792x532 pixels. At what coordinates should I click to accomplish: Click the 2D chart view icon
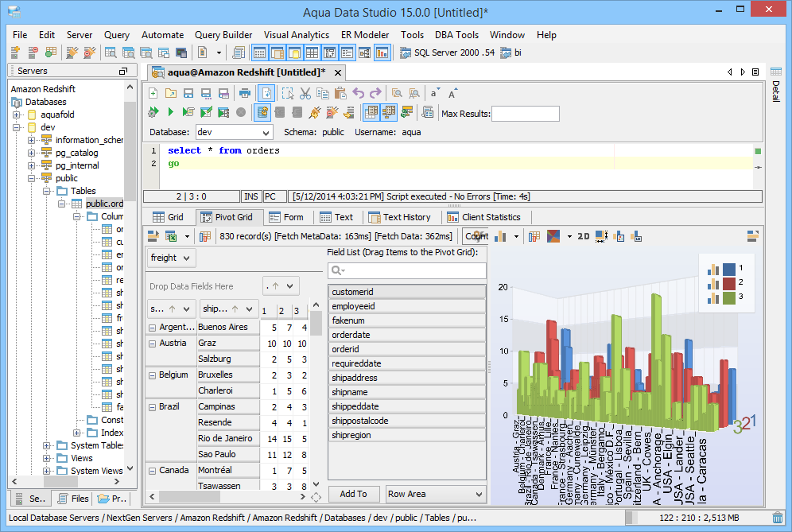[584, 236]
